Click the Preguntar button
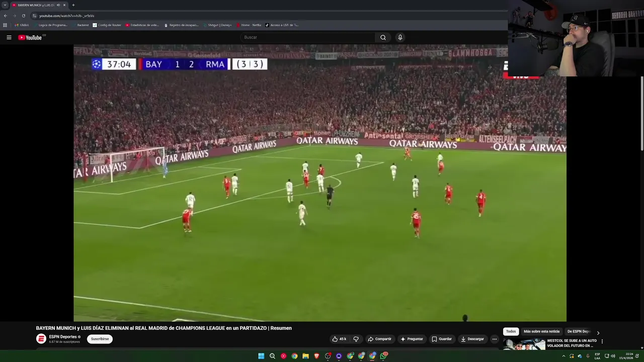Viewport: 644px width, 362px height. (x=412, y=339)
